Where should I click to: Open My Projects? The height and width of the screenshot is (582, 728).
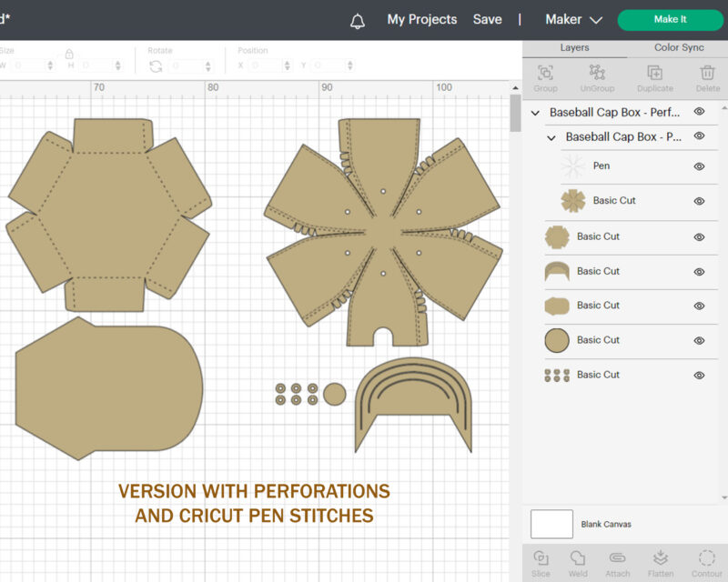(x=421, y=19)
